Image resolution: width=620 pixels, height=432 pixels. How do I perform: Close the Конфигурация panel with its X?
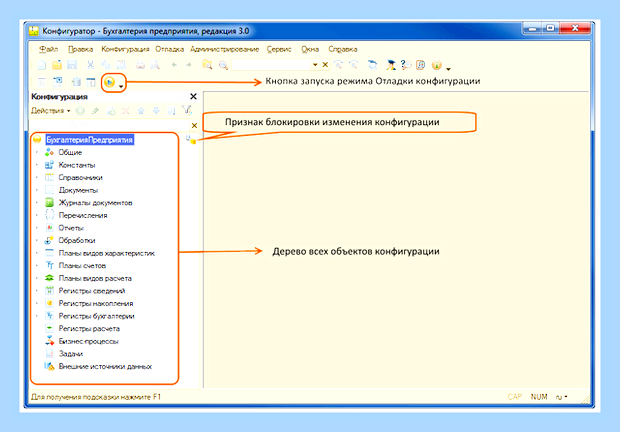point(193,96)
